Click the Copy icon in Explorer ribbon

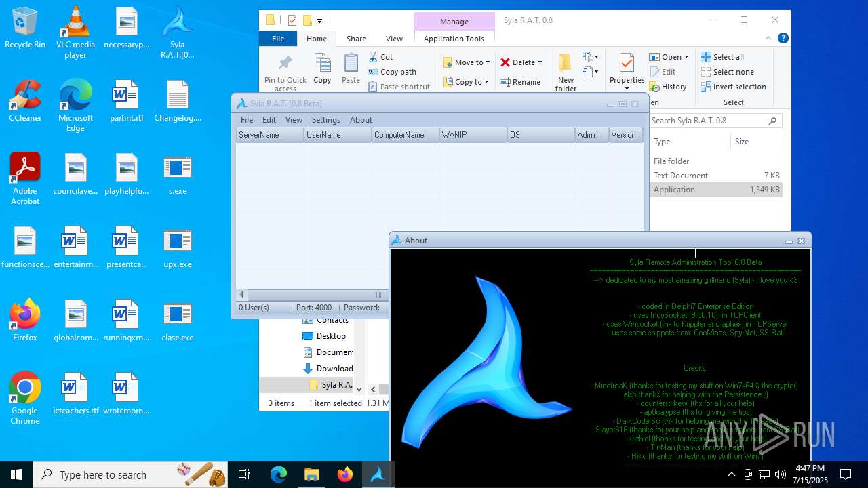322,69
